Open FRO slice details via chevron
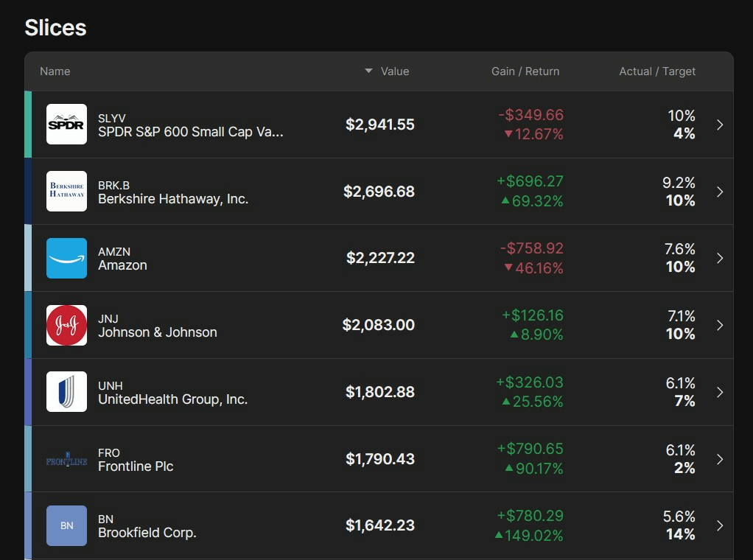This screenshot has width=753, height=560. (x=720, y=459)
